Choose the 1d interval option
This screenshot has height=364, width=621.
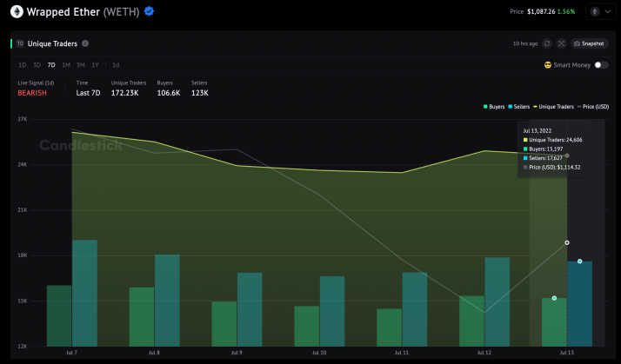tap(116, 65)
